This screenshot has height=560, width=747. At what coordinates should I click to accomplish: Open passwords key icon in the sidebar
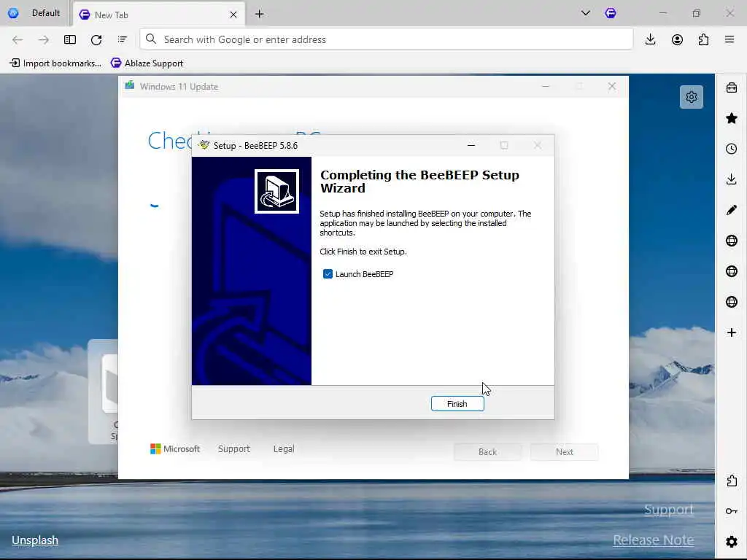(732, 511)
